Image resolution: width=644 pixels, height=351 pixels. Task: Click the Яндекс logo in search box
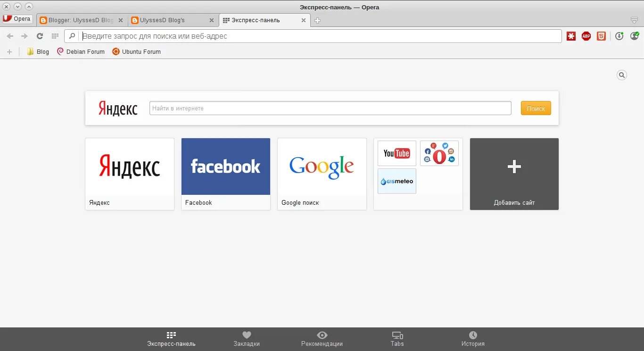pos(118,108)
